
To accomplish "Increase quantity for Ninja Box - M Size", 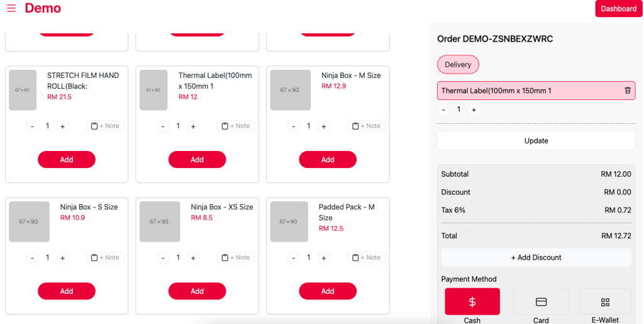I will point(324,126).
